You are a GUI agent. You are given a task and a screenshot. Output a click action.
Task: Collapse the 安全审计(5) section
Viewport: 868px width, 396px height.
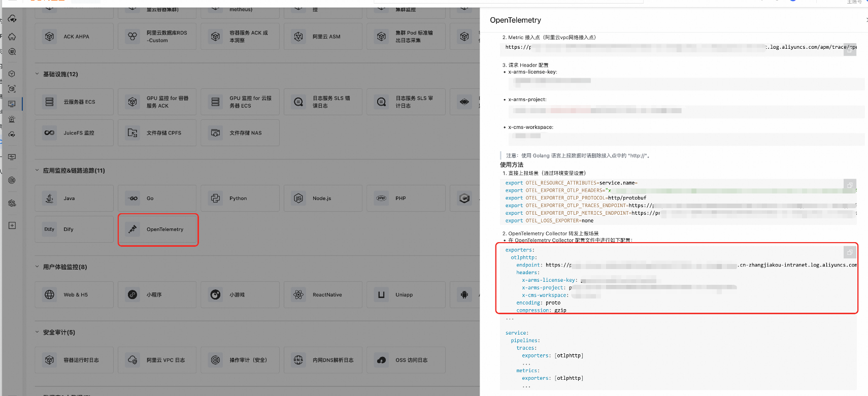point(37,332)
